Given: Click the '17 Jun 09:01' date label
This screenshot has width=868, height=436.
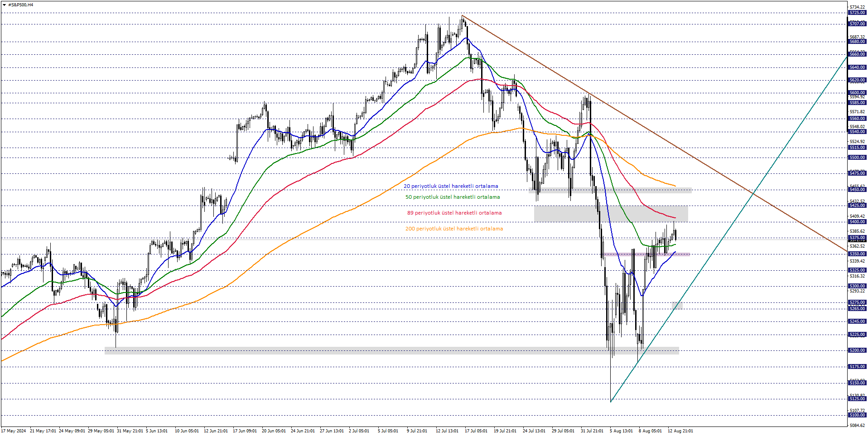Looking at the screenshot, I should 245,431.
